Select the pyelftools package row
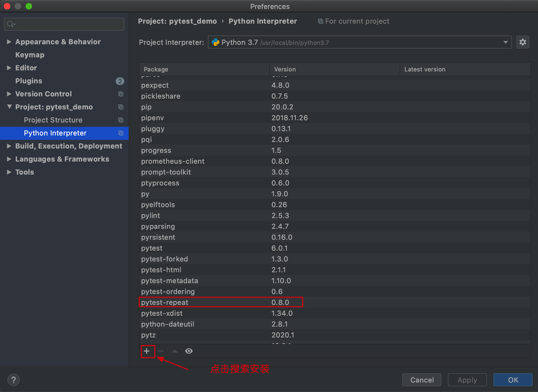 pyautogui.click(x=335, y=205)
